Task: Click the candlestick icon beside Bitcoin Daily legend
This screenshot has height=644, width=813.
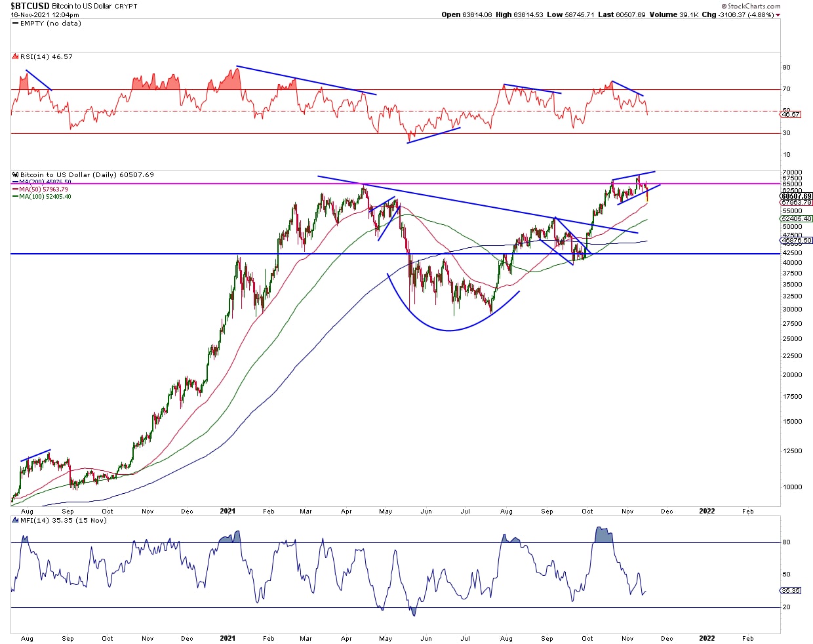Action: [15, 175]
